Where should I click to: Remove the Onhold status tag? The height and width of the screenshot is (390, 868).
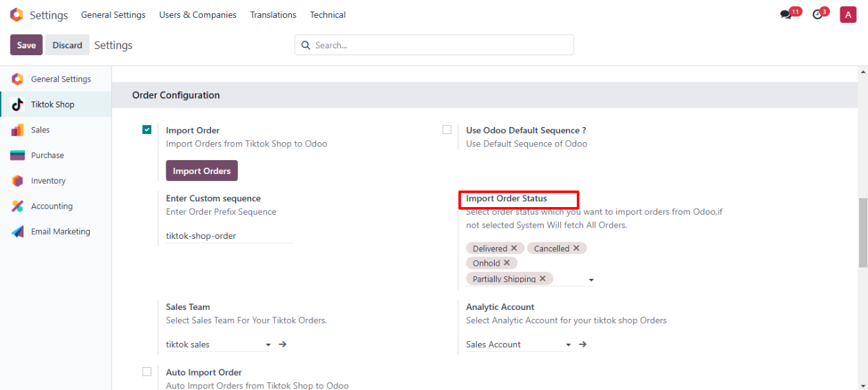click(506, 263)
